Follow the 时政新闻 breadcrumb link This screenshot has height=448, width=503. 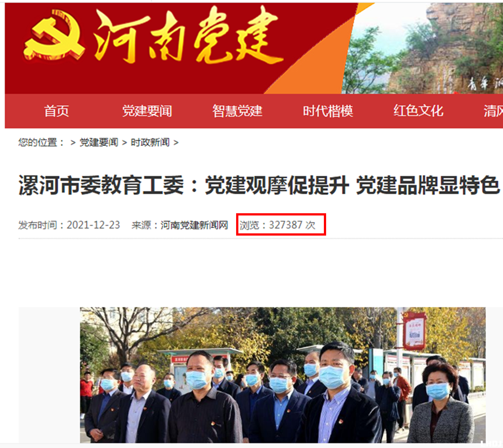150,143
